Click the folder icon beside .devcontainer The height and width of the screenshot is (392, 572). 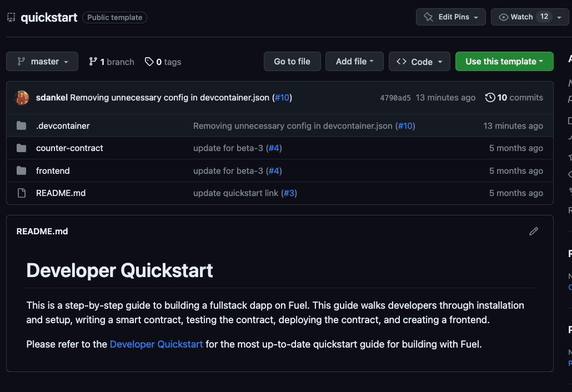(x=22, y=125)
